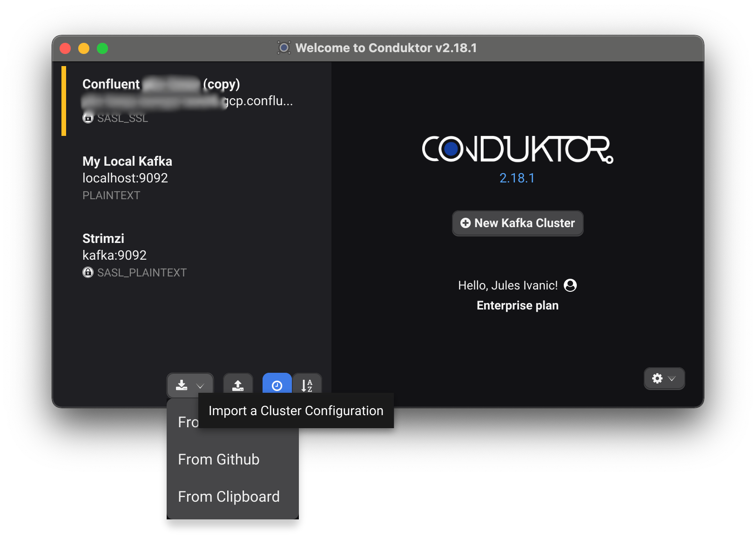
Task: Select My Local Kafka cluster
Action: click(192, 178)
